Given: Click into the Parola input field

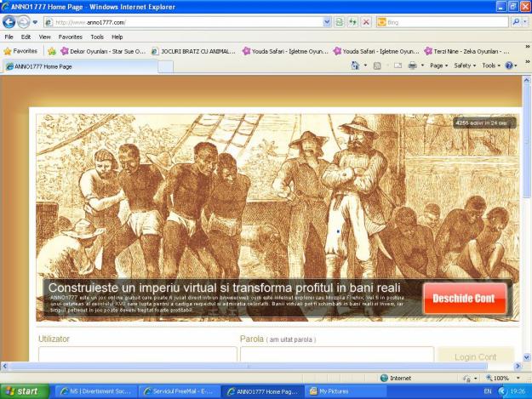Looking at the screenshot, I should point(337,354).
